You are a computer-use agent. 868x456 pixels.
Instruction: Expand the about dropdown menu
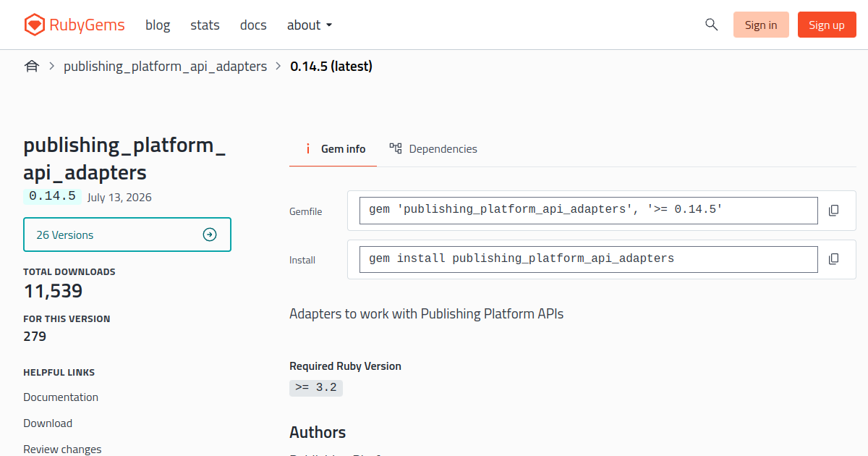(x=310, y=25)
